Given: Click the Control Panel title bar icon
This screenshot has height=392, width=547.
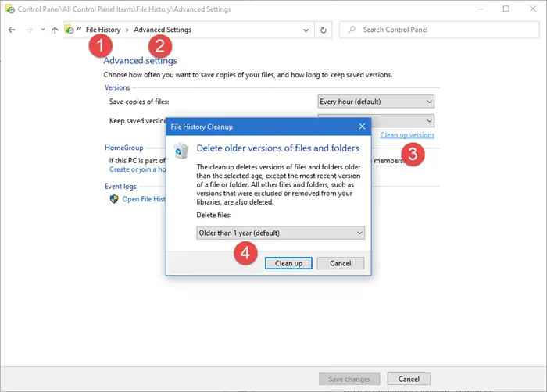Looking at the screenshot, I should click(x=9, y=9).
